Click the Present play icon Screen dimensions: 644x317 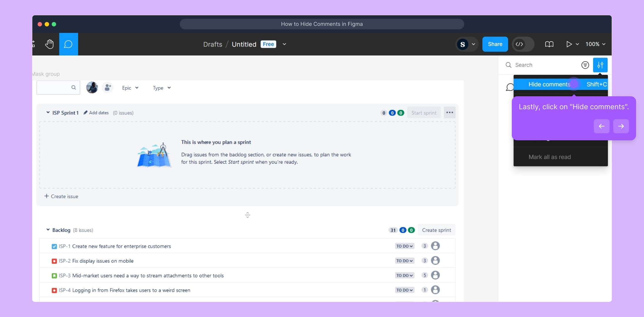coord(569,44)
